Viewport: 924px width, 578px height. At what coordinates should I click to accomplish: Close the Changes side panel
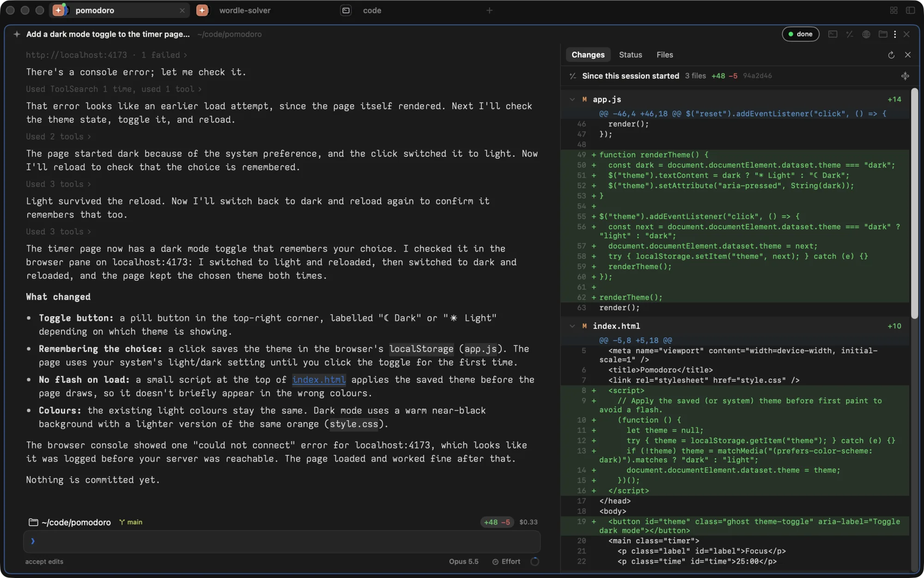(x=908, y=55)
